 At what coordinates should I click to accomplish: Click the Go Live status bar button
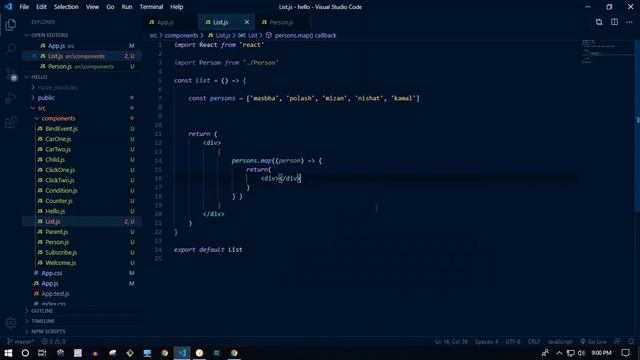(x=593, y=341)
